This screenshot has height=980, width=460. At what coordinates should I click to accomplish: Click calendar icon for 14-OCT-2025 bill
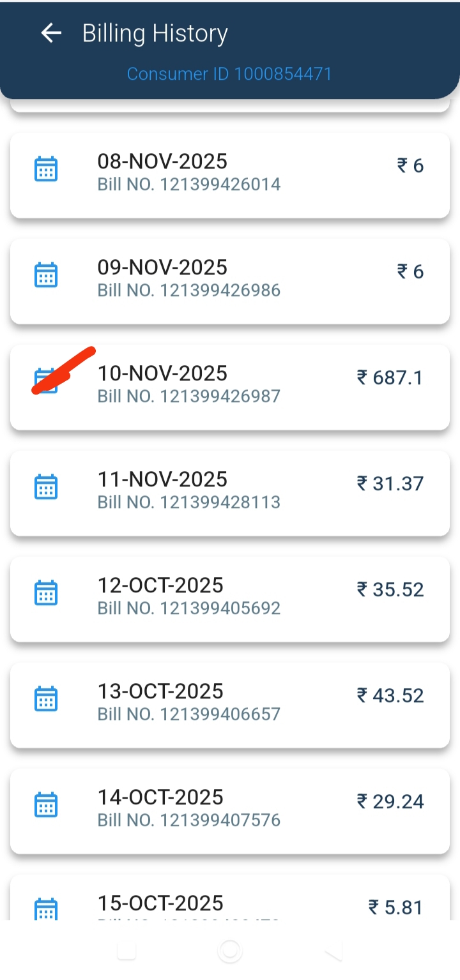(45, 805)
